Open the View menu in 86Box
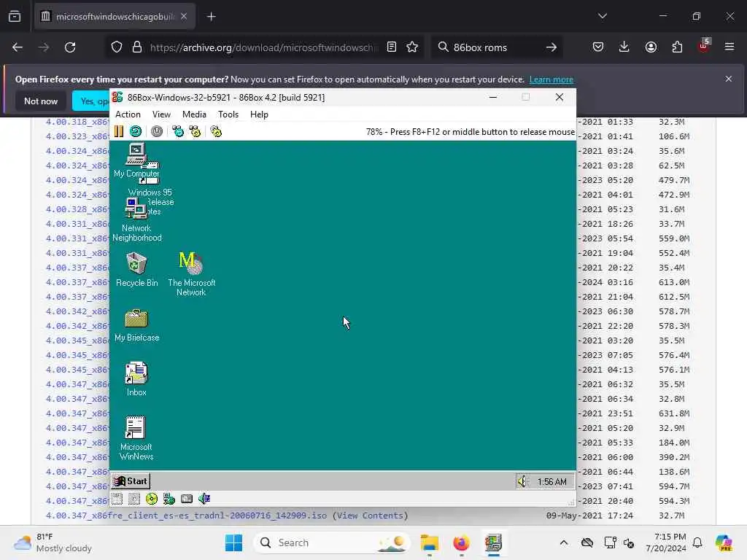The width and height of the screenshot is (747, 560). [161, 114]
